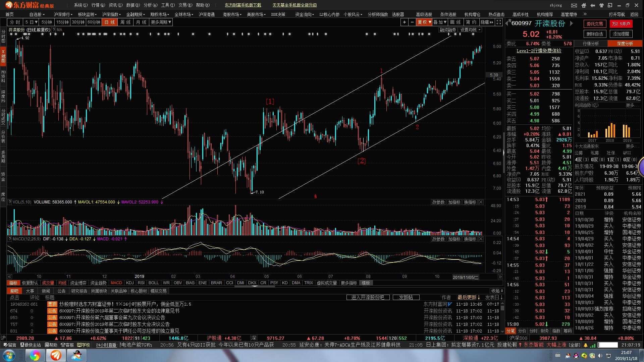Image resolution: width=644 pixels, height=362 pixels.
Task: Open 更多周期 period dropdown
Action: [161, 22]
